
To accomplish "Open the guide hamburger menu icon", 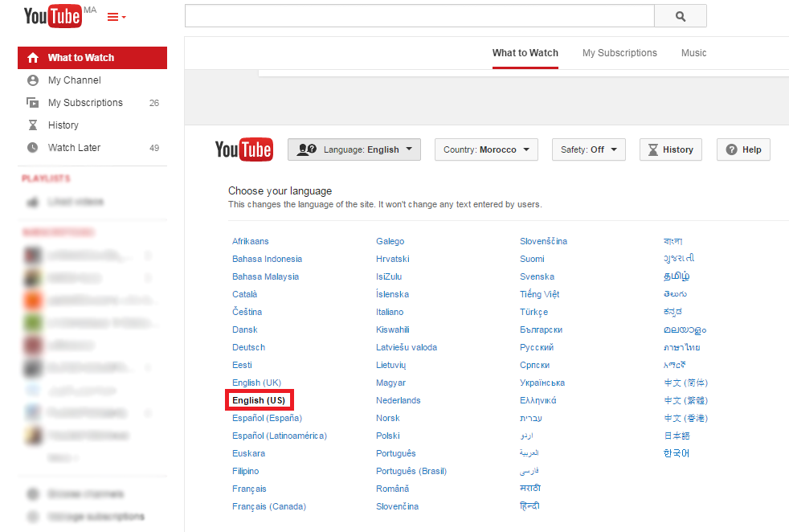I will 112,17.
